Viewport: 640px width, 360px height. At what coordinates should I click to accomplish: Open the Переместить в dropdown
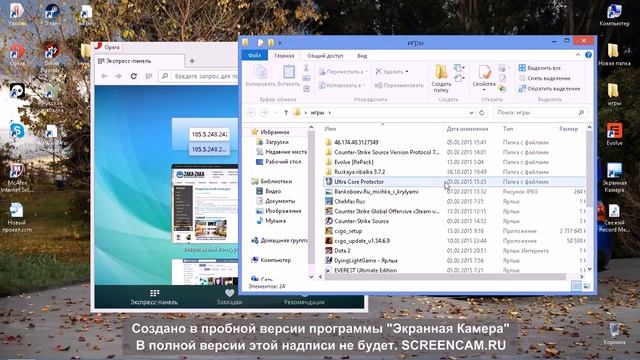coord(343,72)
